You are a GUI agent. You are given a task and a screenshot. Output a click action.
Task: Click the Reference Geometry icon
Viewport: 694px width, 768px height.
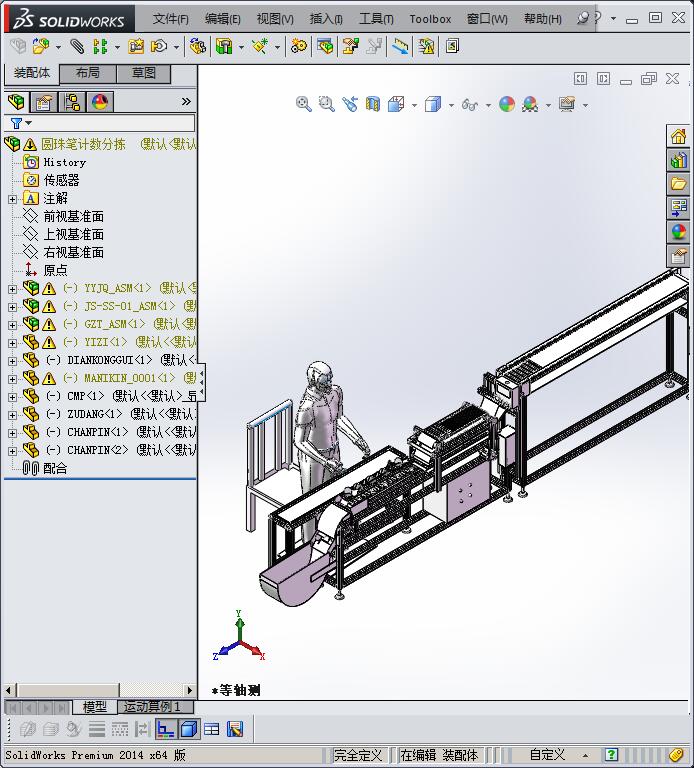(x=260, y=47)
